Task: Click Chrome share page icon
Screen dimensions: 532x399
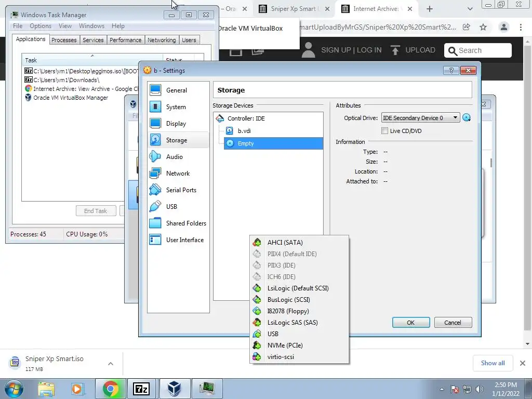Action: coord(467,27)
